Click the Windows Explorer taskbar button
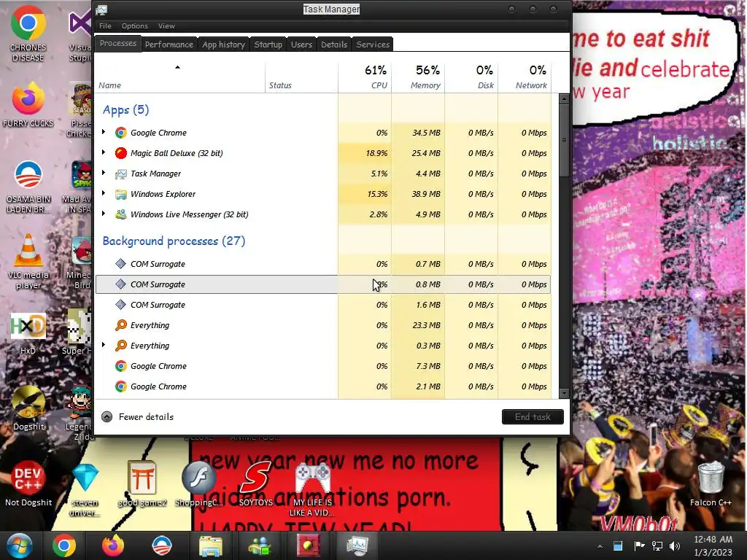This screenshot has height=560, width=747. 211,545
